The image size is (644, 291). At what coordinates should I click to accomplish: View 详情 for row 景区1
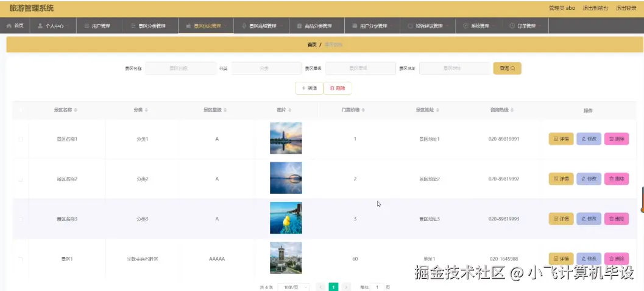tap(561, 259)
